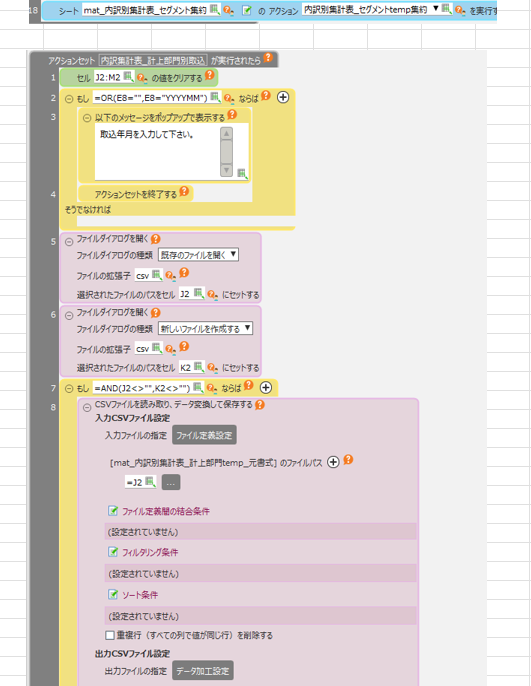This screenshot has width=531, height=686.
Task: Click cell picker icon next to J2:M2 field
Action: coord(128,77)
